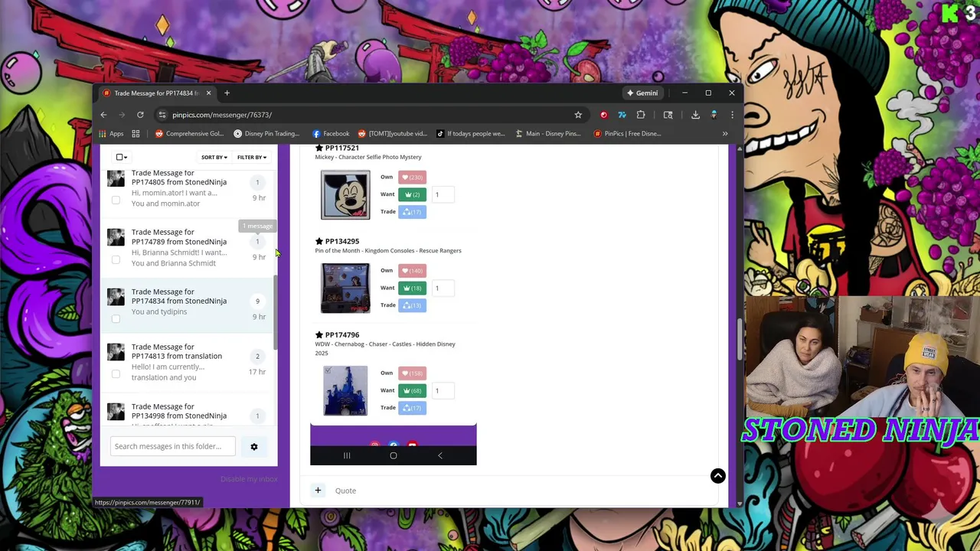Image resolution: width=980 pixels, height=551 pixels.
Task: Click the address bar URL
Action: (x=221, y=115)
